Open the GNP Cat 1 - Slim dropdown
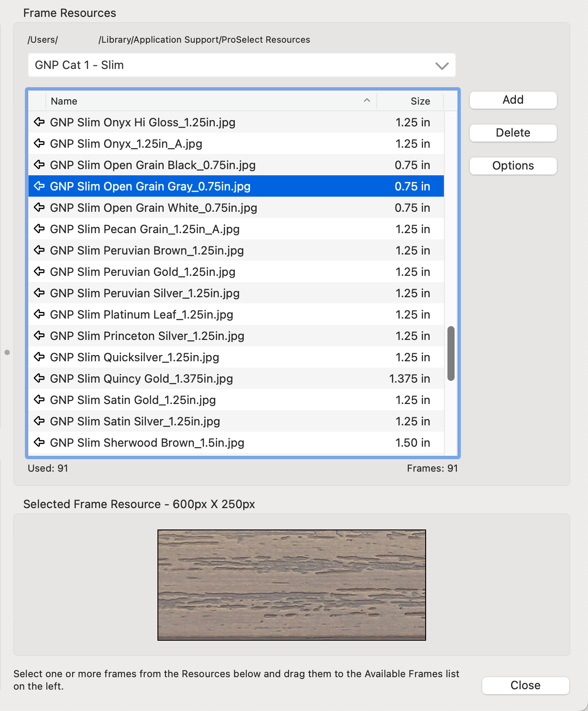The height and width of the screenshot is (711, 588). click(x=242, y=65)
